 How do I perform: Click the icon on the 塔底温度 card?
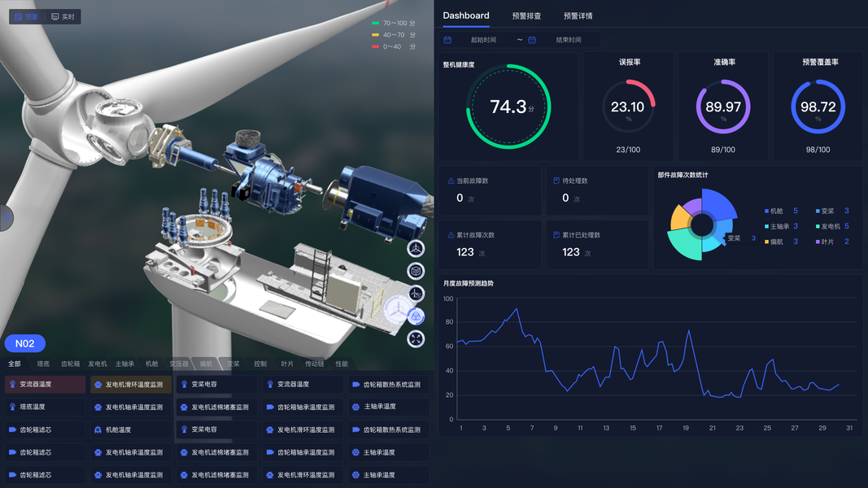pyautogui.click(x=12, y=407)
